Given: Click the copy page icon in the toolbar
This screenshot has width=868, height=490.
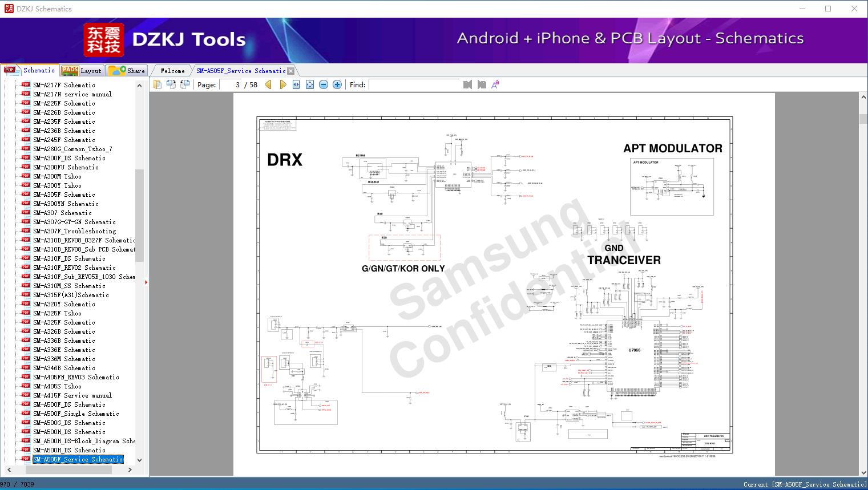Looking at the screenshot, I should click(158, 84).
